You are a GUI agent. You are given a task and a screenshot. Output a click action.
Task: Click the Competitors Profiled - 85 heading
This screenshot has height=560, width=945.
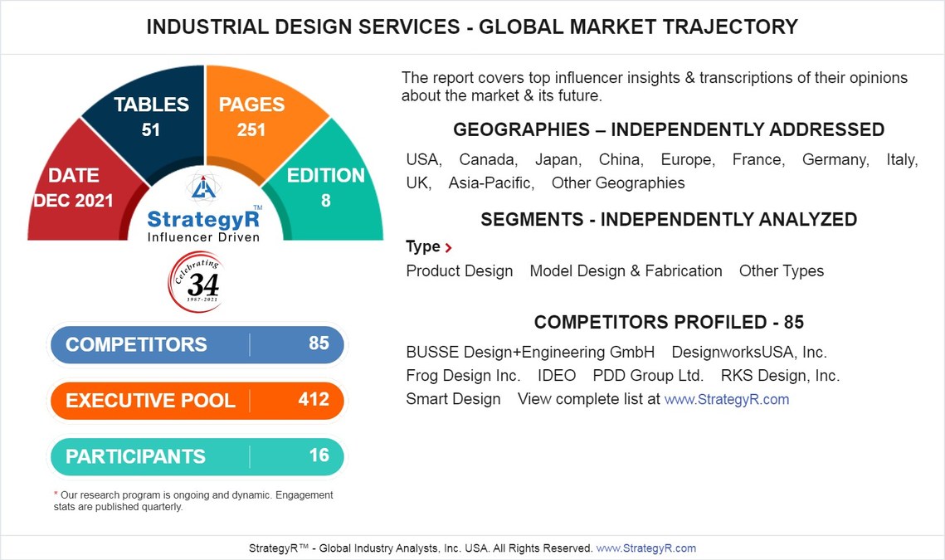pos(669,322)
